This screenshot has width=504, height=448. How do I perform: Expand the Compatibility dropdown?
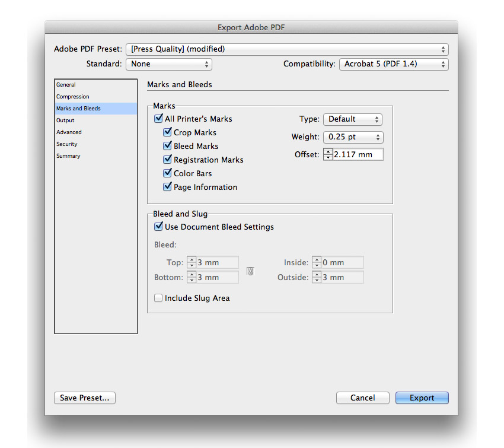[x=394, y=64]
